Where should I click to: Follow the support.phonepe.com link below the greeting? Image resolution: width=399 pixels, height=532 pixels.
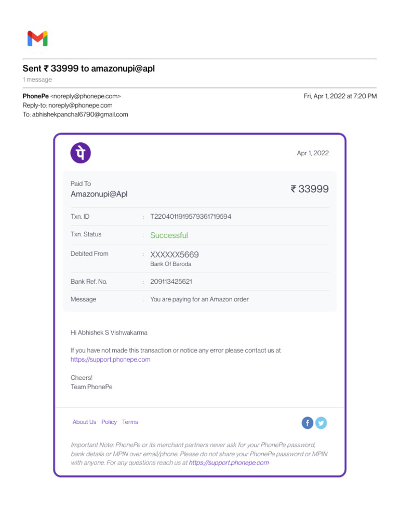(x=110, y=360)
